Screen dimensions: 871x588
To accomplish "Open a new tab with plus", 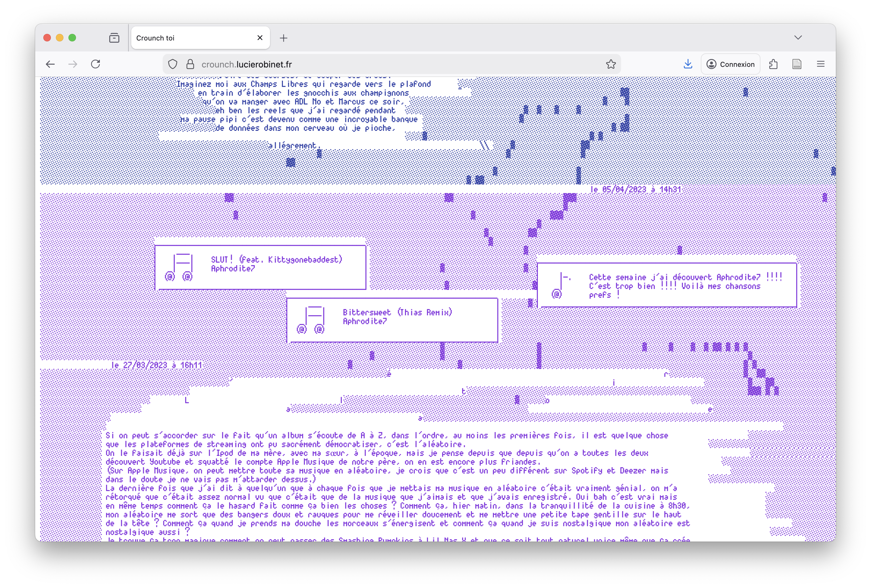I will pos(283,38).
